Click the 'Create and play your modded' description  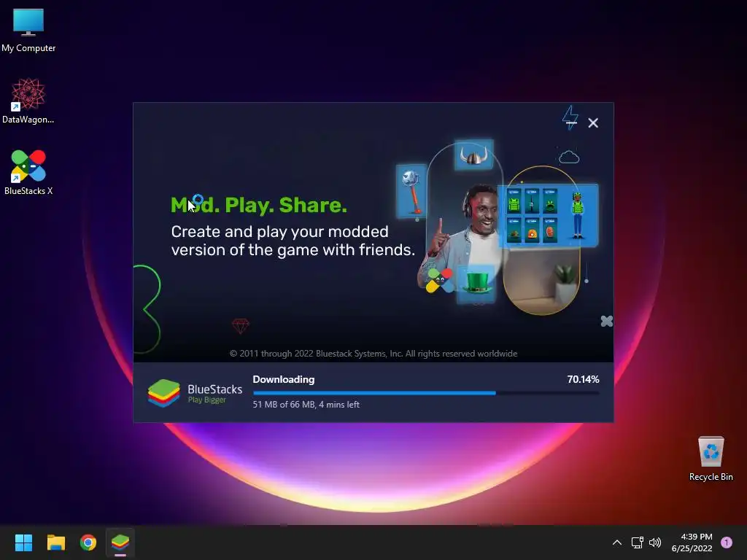coord(293,241)
